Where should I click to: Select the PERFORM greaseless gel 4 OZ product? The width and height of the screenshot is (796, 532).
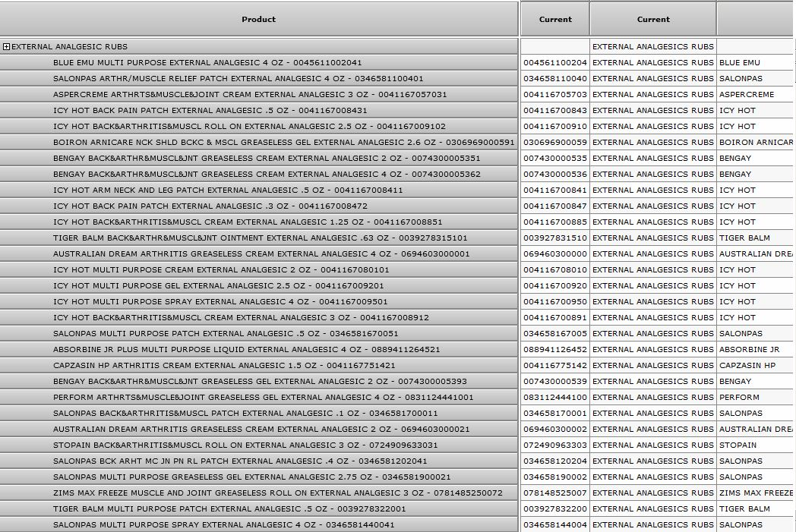(x=263, y=398)
